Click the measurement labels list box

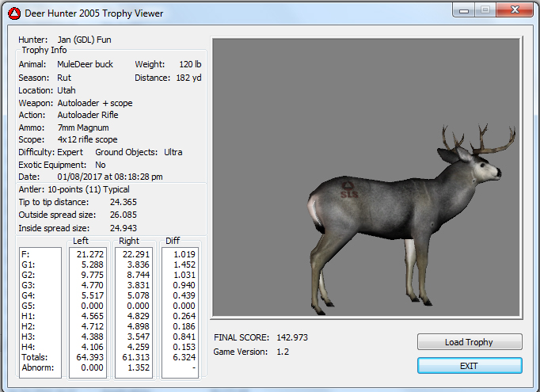(40, 311)
